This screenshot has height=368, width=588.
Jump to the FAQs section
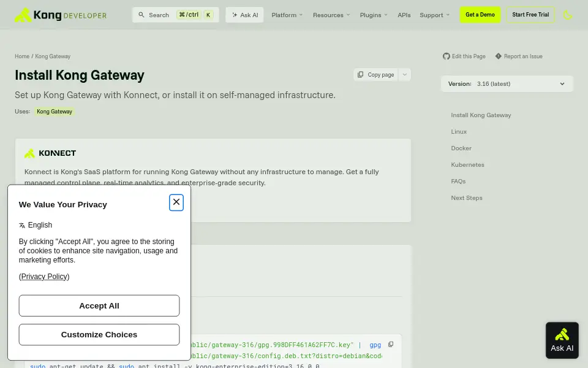(458, 182)
